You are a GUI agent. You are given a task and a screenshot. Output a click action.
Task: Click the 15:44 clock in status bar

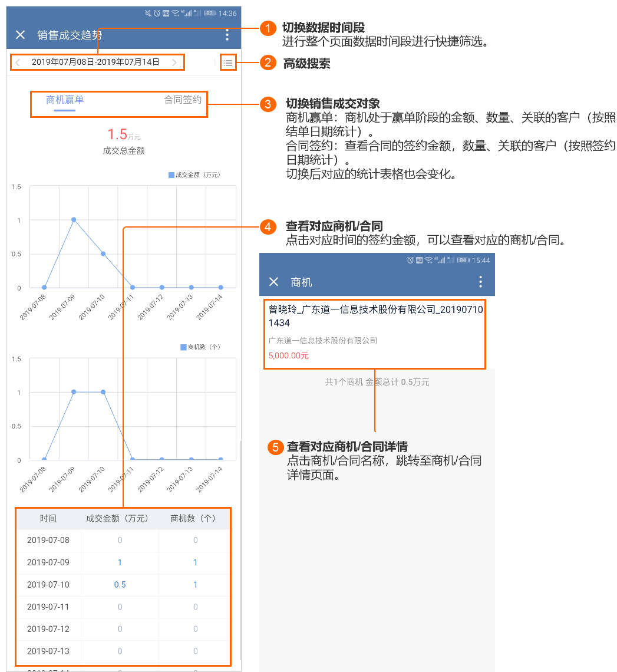point(481,260)
